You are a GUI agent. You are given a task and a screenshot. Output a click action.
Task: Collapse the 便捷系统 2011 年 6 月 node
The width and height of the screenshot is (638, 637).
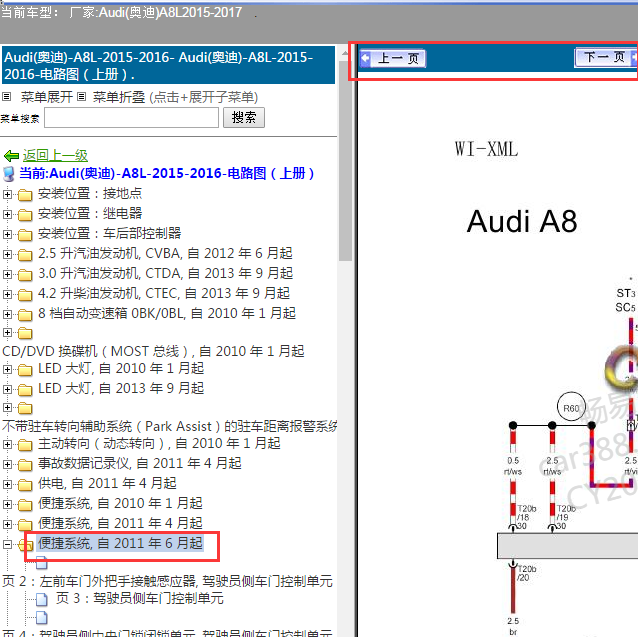click(7, 544)
